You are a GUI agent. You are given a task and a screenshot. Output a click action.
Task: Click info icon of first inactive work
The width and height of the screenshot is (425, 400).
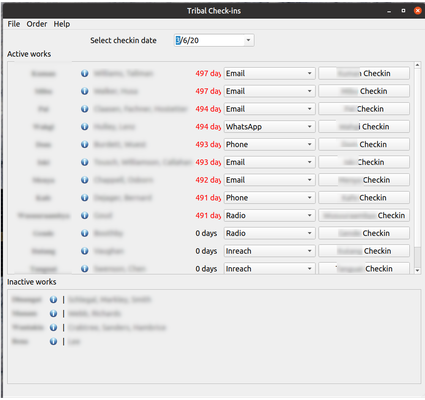pos(53,300)
